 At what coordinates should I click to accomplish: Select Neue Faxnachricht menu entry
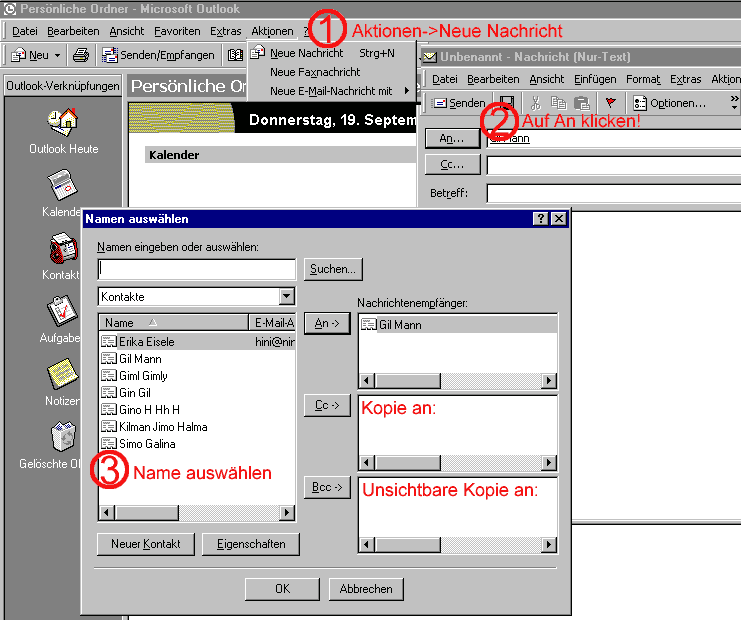[315, 72]
